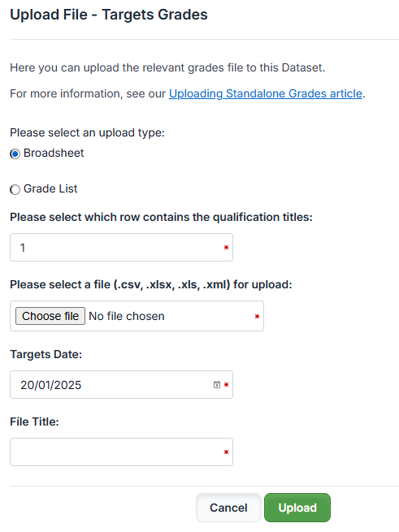
Task: Click the "No file chosen" text
Action: point(127,316)
